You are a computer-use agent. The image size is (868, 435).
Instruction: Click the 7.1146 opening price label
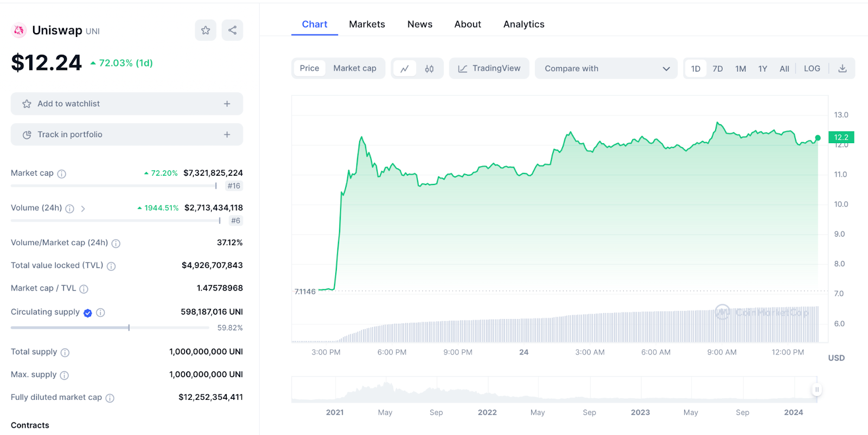pos(305,292)
